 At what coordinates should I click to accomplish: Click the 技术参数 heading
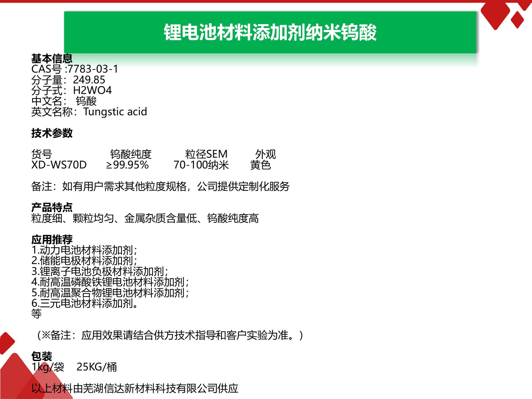click(x=52, y=133)
